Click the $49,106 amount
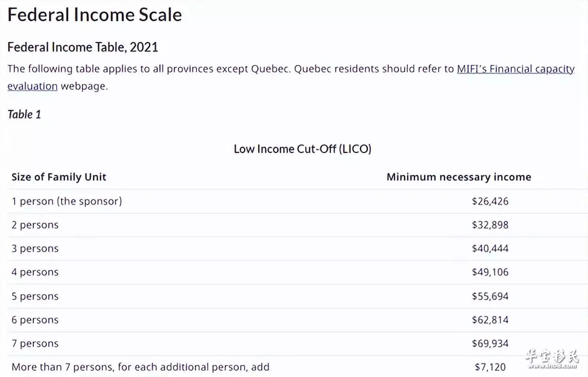This screenshot has width=588, height=377. pyautogui.click(x=490, y=272)
